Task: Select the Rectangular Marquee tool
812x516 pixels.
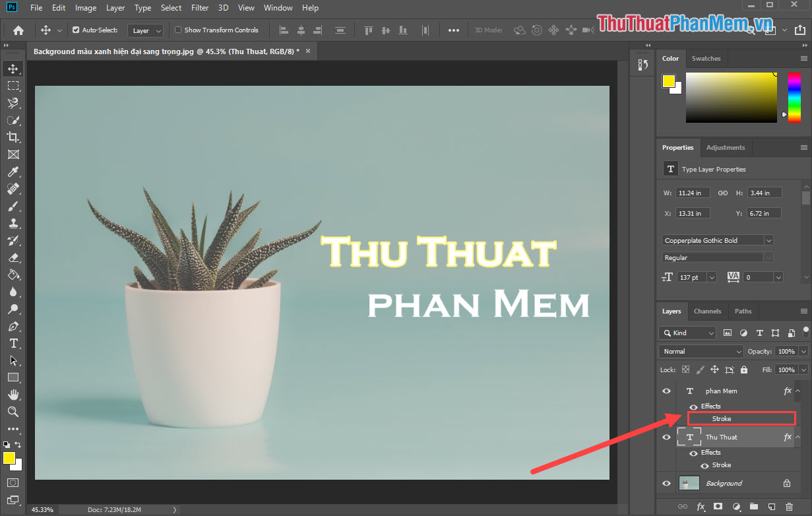Action: pos(13,85)
